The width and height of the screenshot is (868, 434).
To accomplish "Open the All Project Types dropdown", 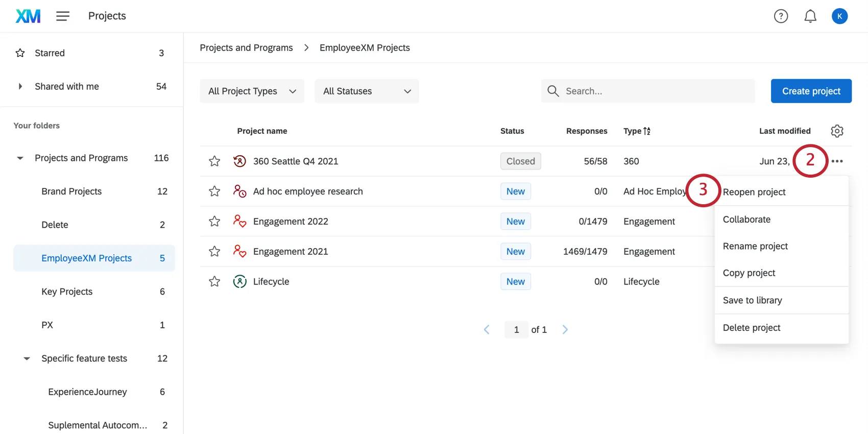I will [x=252, y=91].
